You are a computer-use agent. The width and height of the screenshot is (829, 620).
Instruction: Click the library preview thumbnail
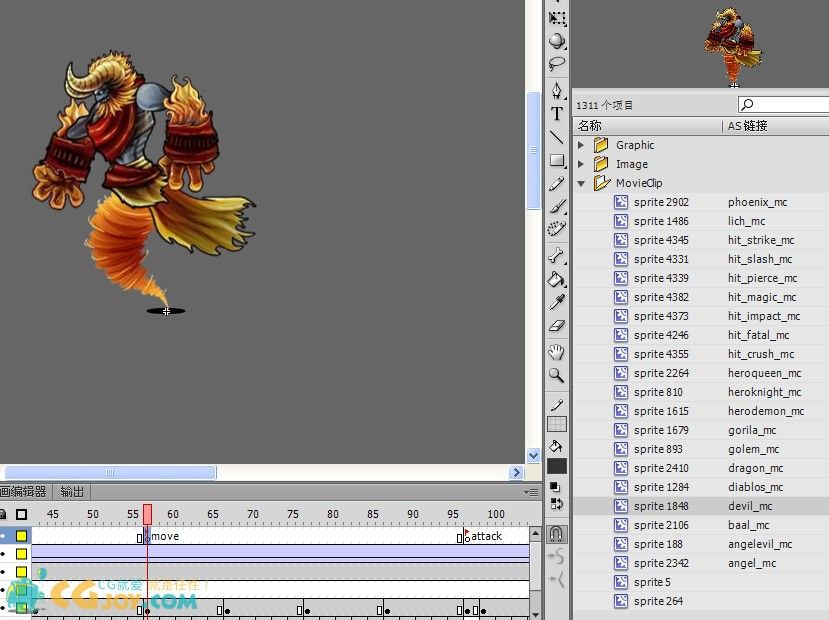coord(734,46)
